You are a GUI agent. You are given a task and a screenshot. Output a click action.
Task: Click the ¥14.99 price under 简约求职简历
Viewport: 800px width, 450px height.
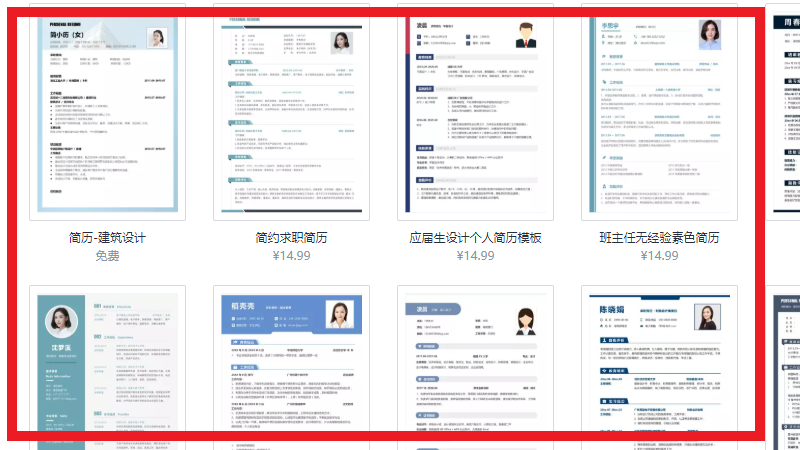click(291, 256)
